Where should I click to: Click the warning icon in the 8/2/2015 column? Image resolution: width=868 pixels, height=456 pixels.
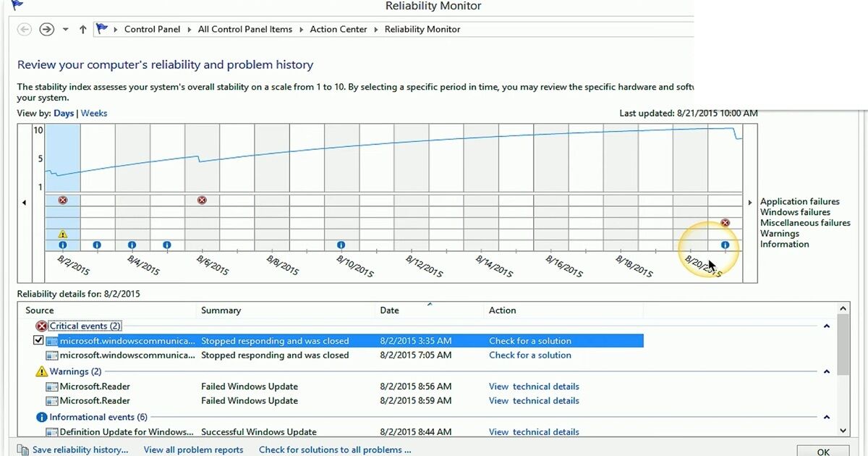tap(63, 234)
